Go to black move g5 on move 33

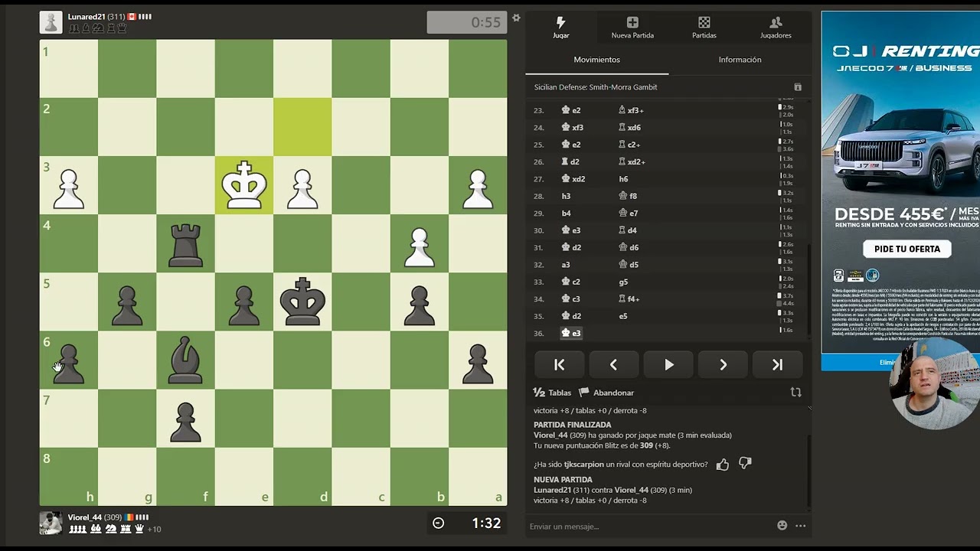pos(623,282)
